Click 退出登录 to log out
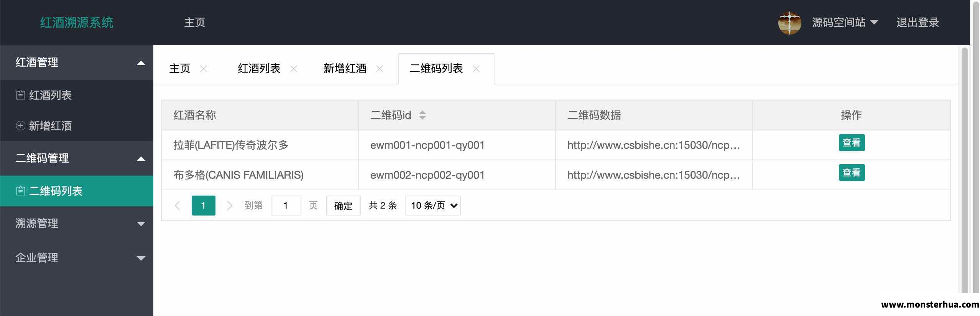This screenshot has height=316, width=980. pos(918,23)
